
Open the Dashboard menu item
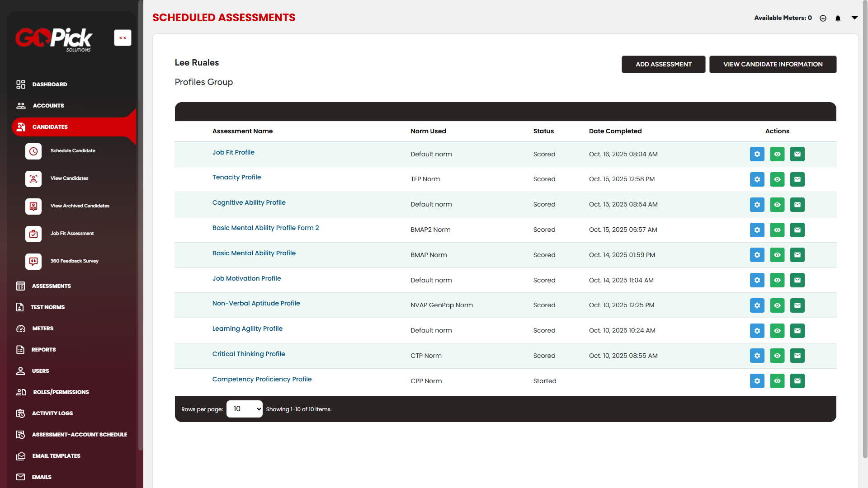(x=50, y=84)
